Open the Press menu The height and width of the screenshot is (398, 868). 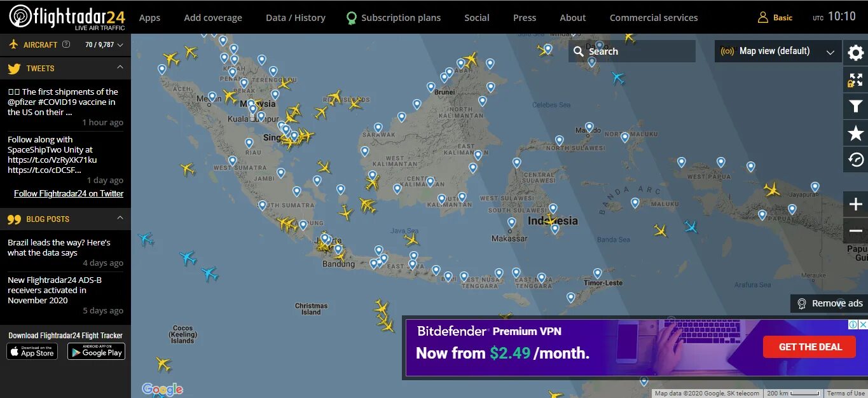[x=525, y=18]
